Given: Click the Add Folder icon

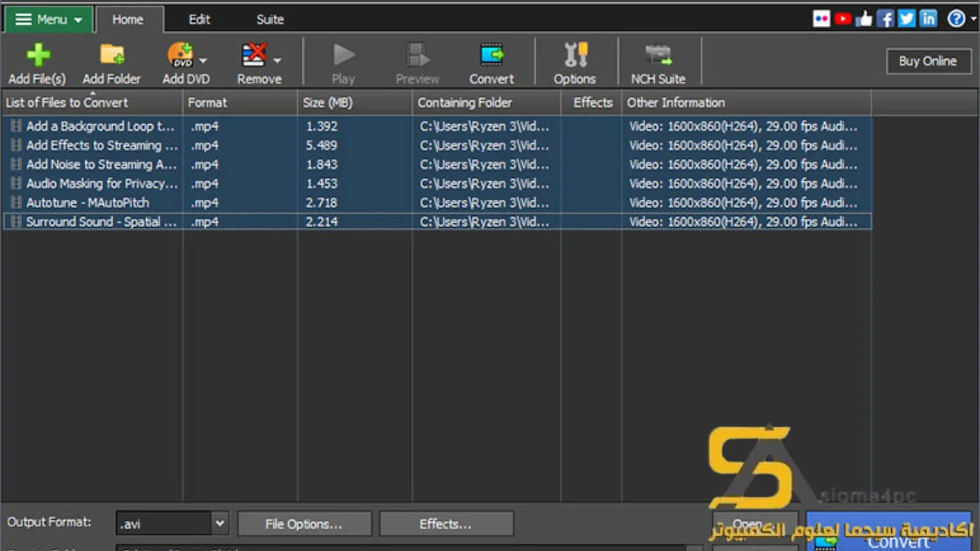Looking at the screenshot, I should click(x=112, y=55).
